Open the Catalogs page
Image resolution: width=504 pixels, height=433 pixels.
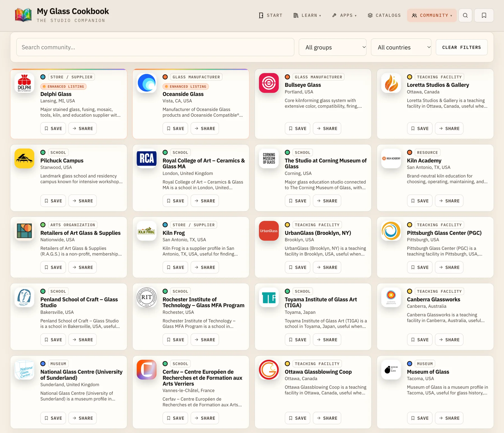tap(384, 15)
